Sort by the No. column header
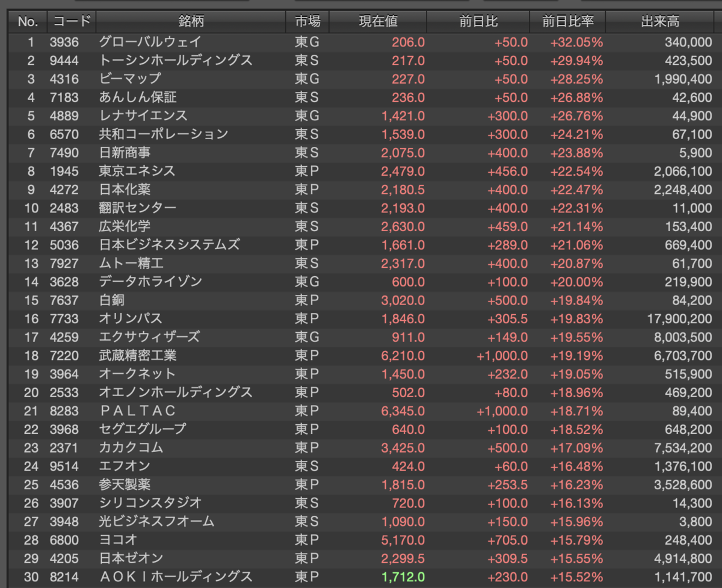The width and height of the screenshot is (722, 588). (x=28, y=22)
